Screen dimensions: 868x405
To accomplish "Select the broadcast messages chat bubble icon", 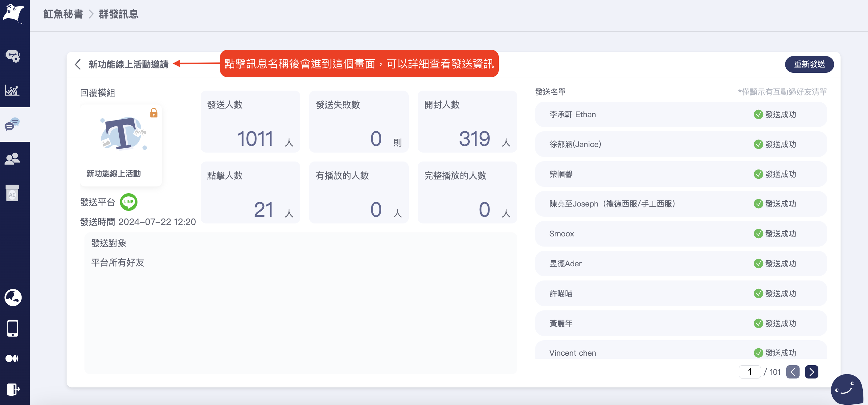I will click(12, 124).
